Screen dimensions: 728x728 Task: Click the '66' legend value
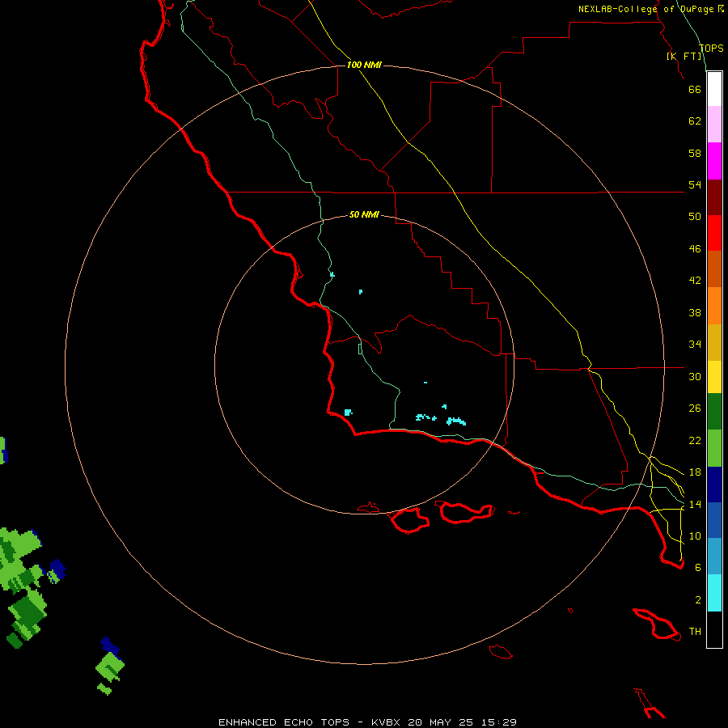(695, 89)
